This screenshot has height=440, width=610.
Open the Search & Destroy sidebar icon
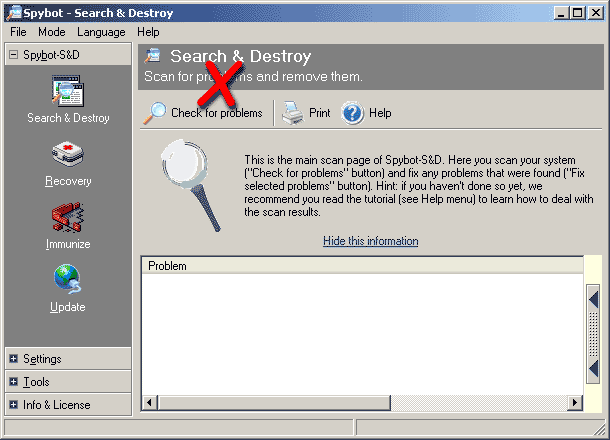click(x=68, y=91)
